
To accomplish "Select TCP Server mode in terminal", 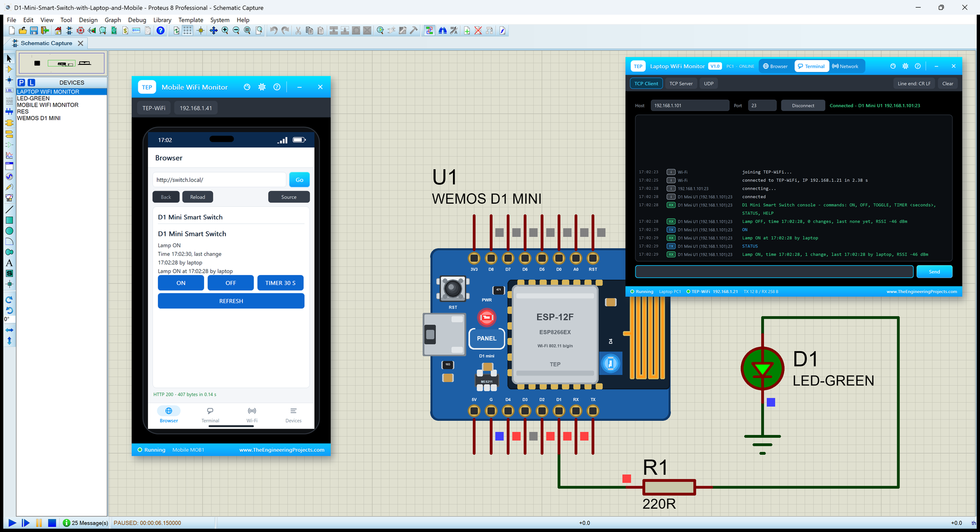I will (x=681, y=84).
